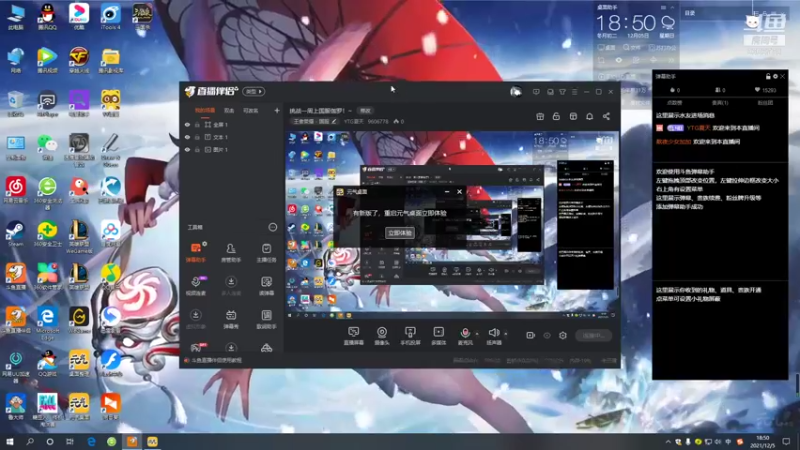
Task: Open the Steam desktop shortcut
Action: pyautogui.click(x=15, y=234)
